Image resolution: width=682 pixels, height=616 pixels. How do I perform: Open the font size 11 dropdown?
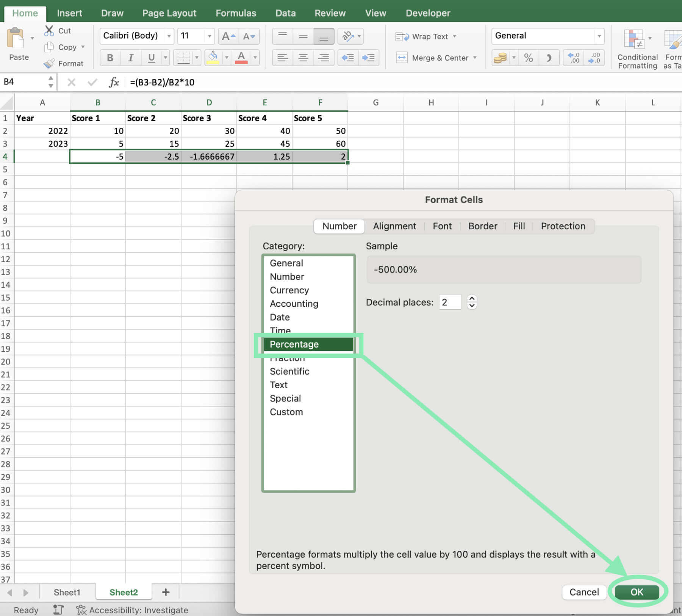click(210, 36)
